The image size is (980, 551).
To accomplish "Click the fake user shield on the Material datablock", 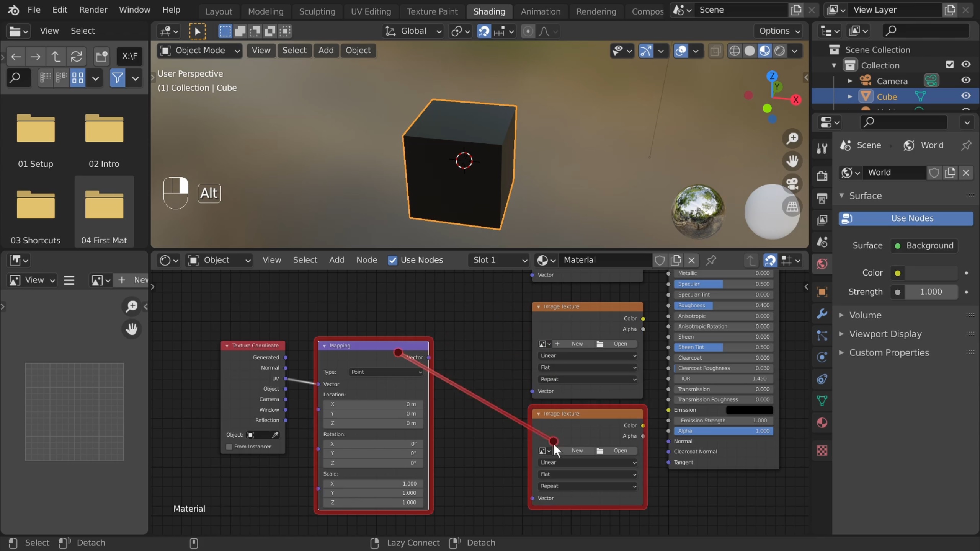I will [660, 260].
